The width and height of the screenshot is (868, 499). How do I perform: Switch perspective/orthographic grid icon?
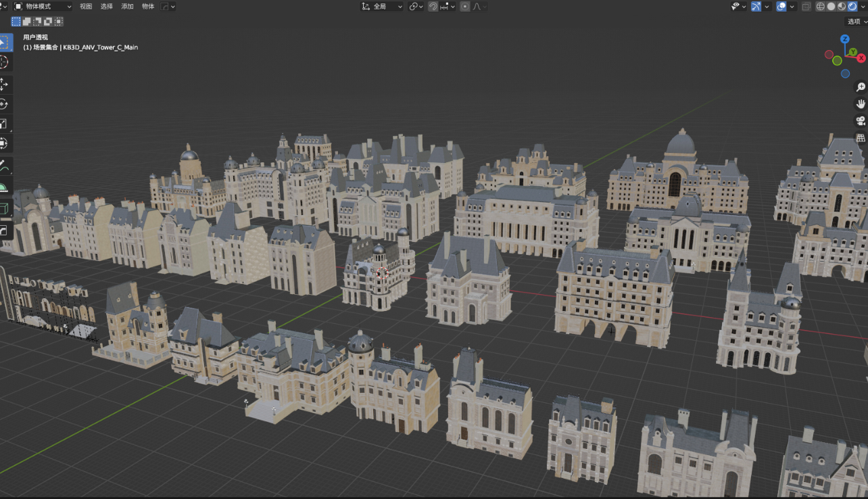(x=861, y=138)
